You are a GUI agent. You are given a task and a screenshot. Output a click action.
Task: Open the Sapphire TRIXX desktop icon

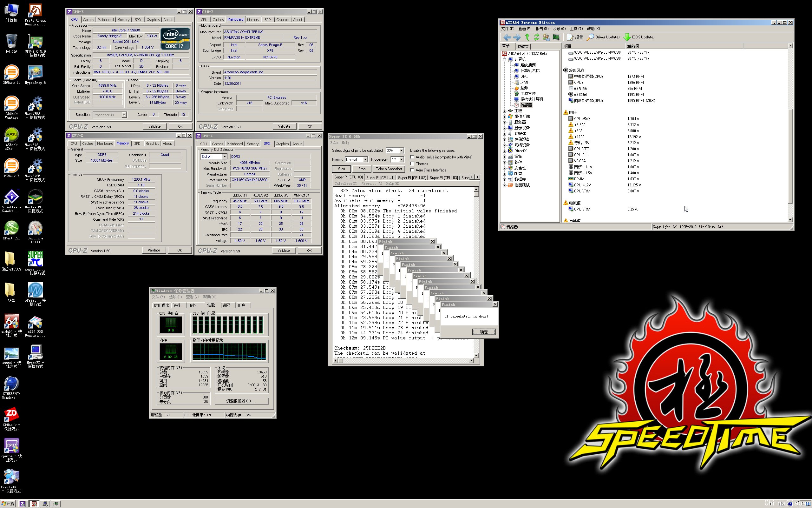(x=35, y=232)
